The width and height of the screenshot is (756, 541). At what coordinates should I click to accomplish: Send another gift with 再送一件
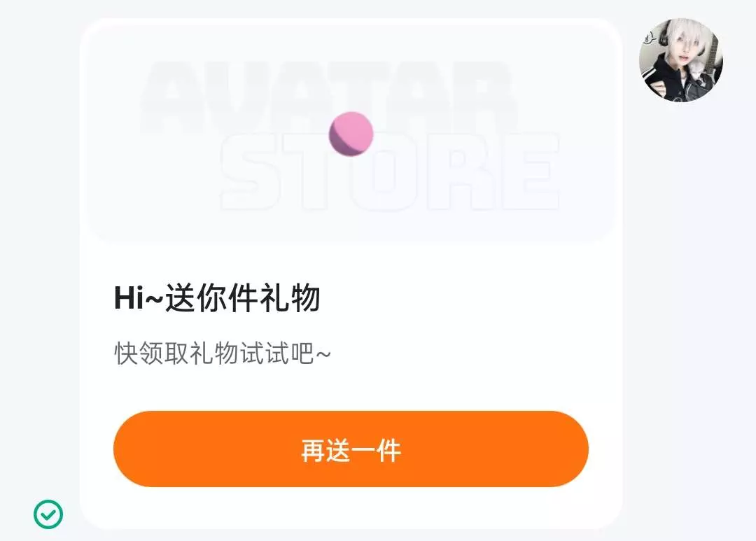point(351,449)
